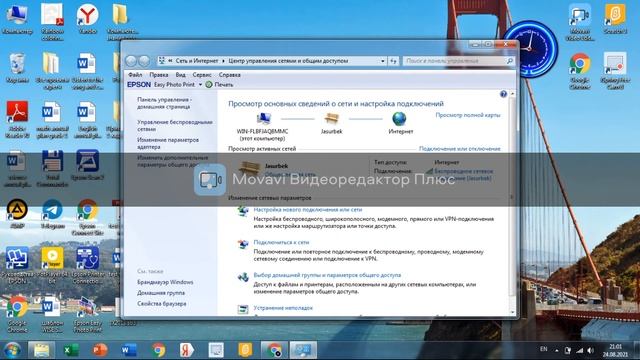Click the help question mark icon
The width and height of the screenshot is (640, 360).
[x=503, y=94]
